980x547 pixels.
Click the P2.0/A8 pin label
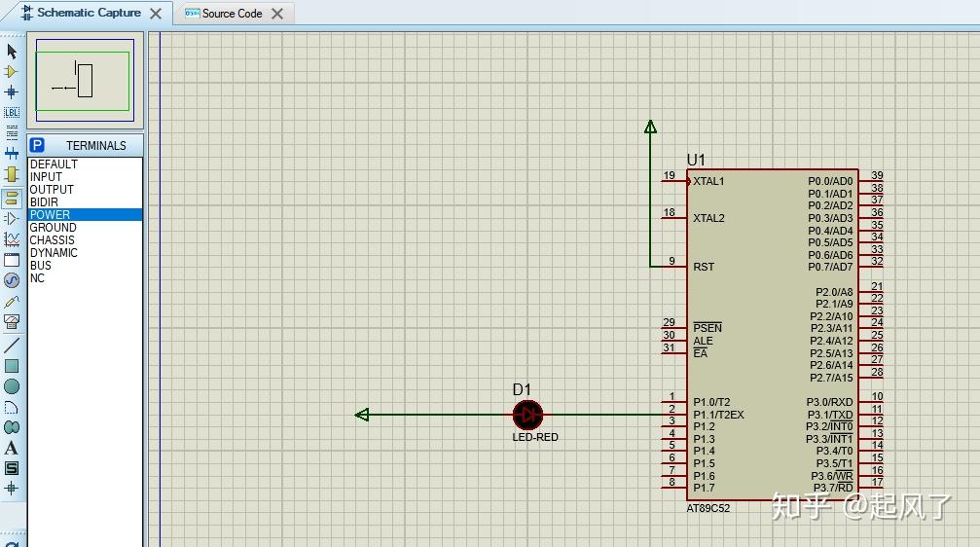[834, 292]
